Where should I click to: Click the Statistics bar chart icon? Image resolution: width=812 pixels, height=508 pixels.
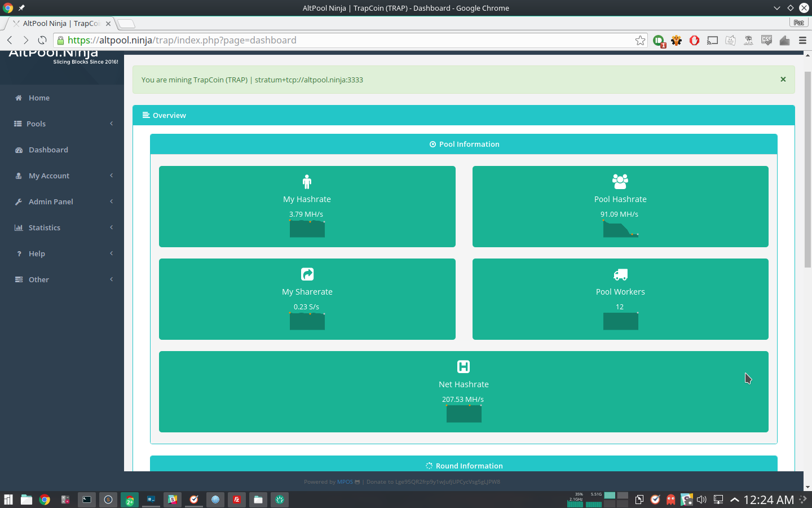click(19, 227)
